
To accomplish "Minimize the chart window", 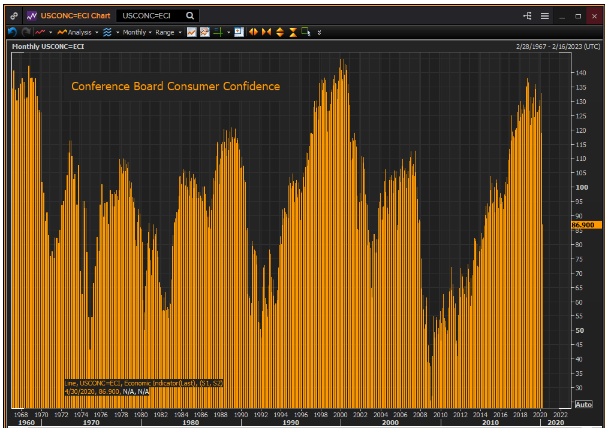I will coord(562,16).
